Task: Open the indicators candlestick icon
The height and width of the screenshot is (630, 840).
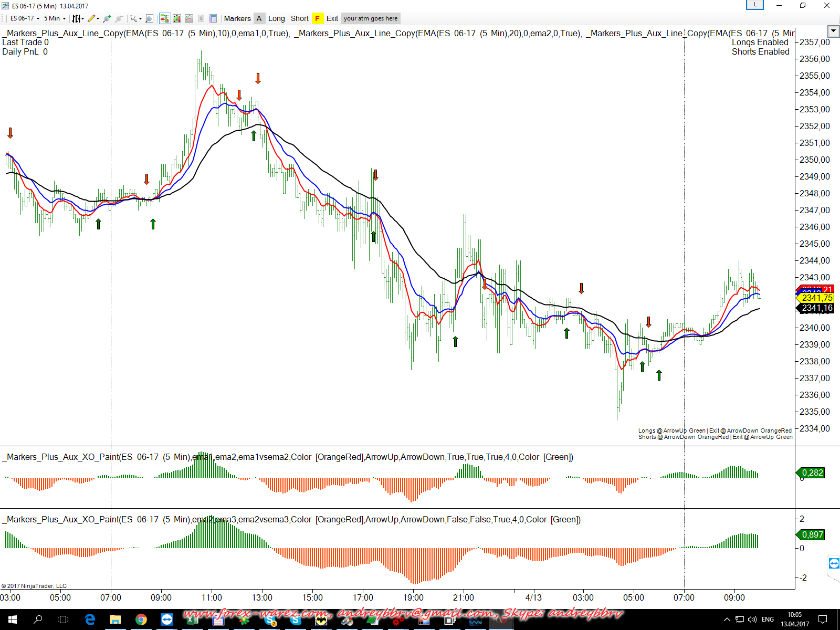Action: [177, 18]
